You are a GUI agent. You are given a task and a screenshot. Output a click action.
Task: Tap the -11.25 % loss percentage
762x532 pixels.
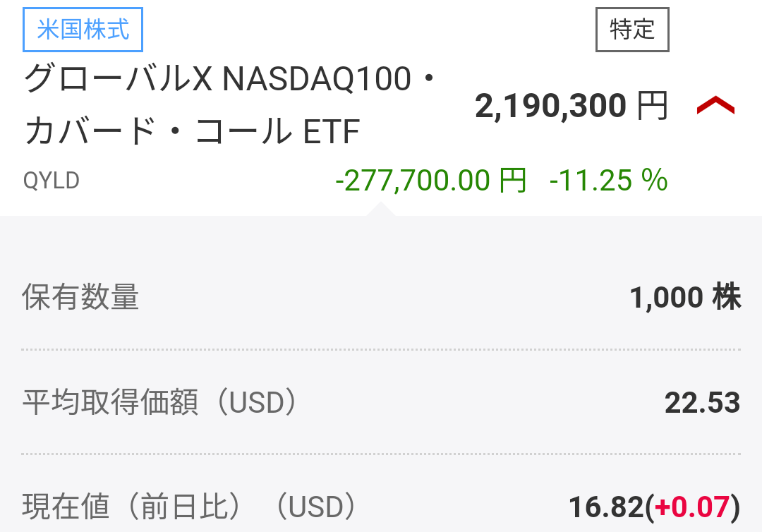(608, 181)
